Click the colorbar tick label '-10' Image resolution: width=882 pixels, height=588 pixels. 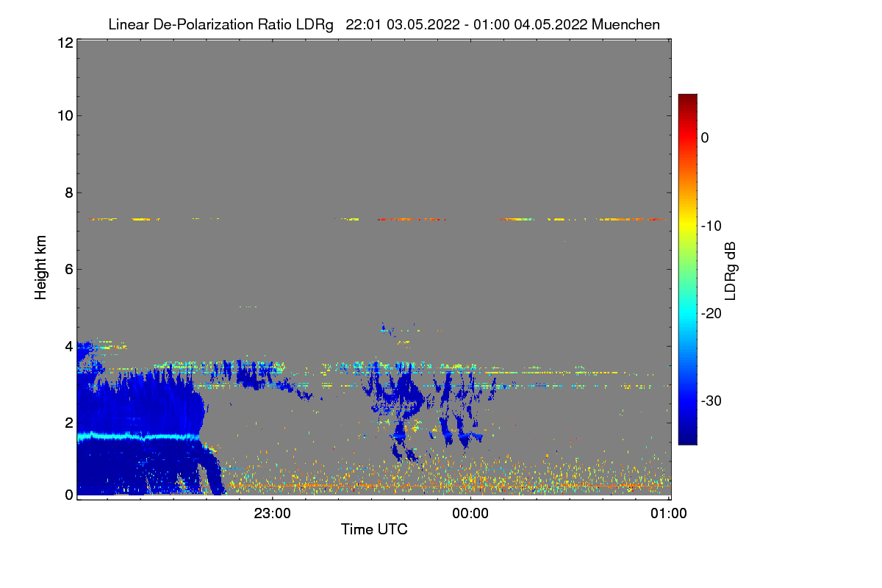click(711, 226)
